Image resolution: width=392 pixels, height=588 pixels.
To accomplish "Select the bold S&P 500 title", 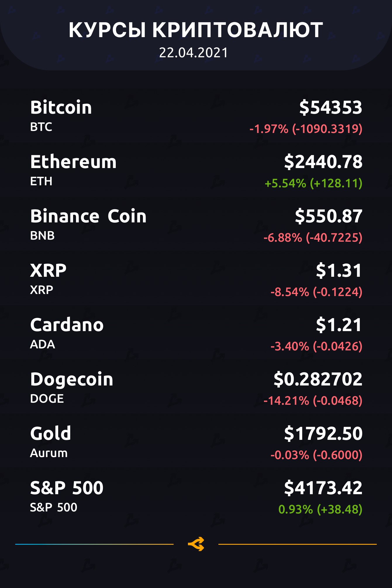I will (67, 488).
